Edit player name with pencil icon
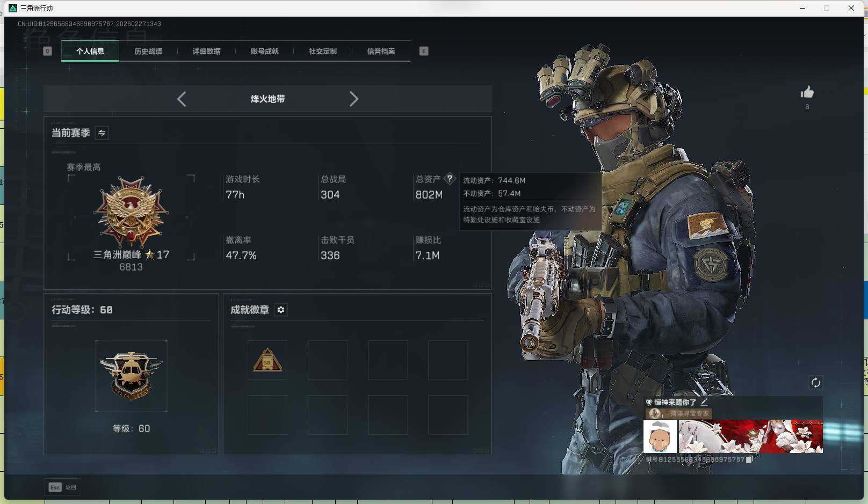The width and height of the screenshot is (868, 504). tap(704, 401)
